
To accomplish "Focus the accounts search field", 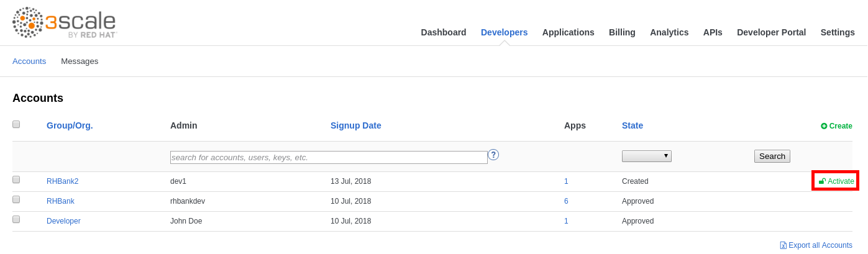I will [329, 158].
